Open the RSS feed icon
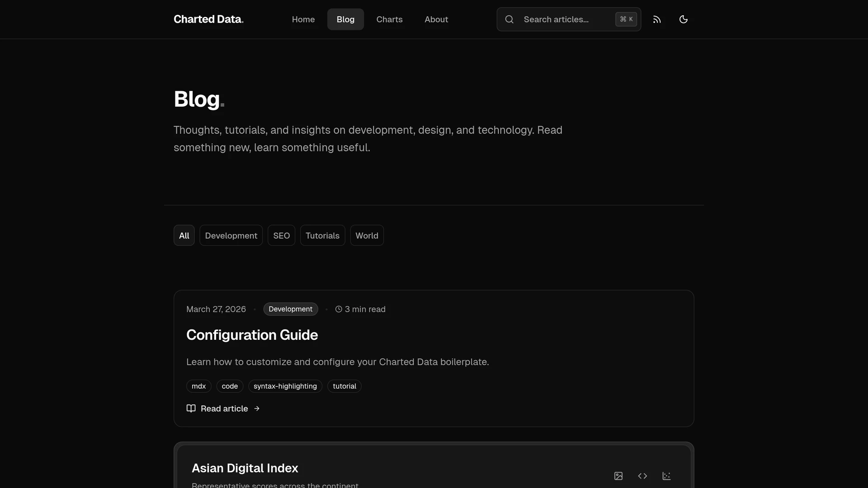This screenshot has height=488, width=868. (657, 19)
